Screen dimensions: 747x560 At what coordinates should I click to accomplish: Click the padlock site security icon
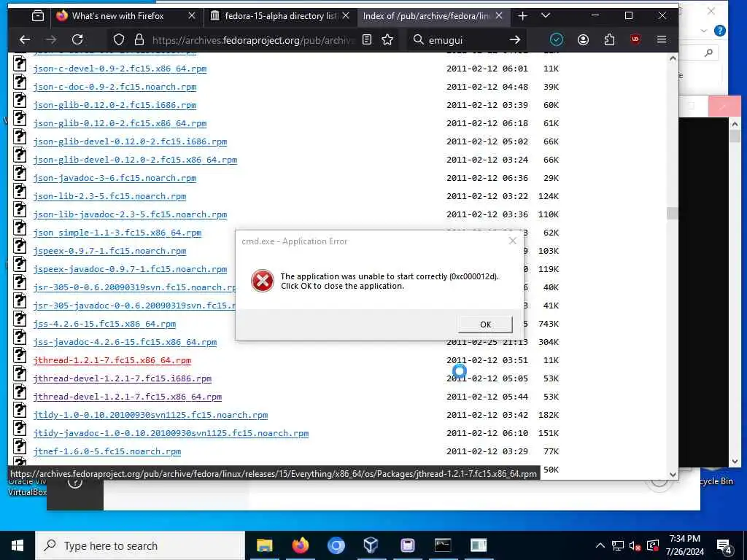click(139, 39)
